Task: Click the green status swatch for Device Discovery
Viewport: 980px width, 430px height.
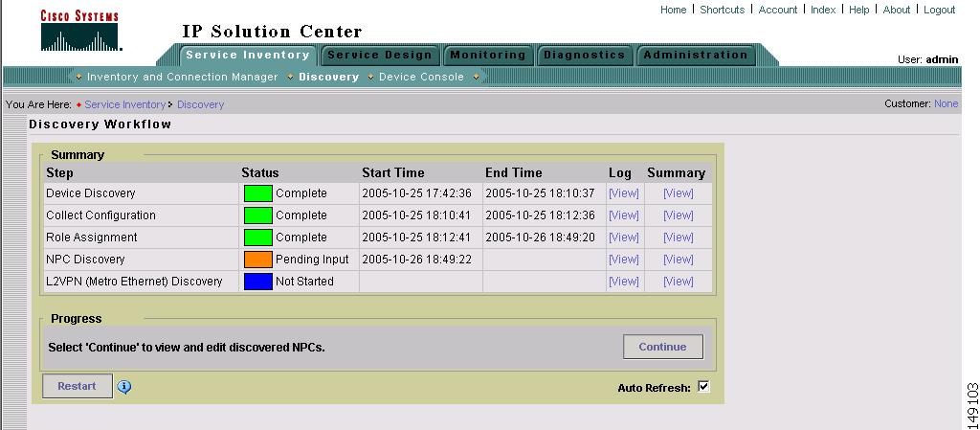Action: click(258, 193)
